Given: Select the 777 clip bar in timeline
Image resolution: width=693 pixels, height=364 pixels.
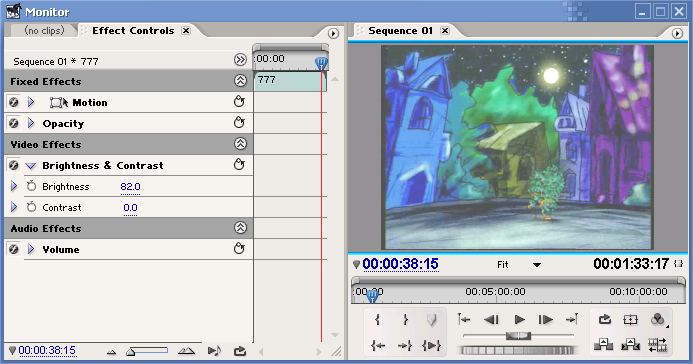Looking at the screenshot, I should pos(290,82).
